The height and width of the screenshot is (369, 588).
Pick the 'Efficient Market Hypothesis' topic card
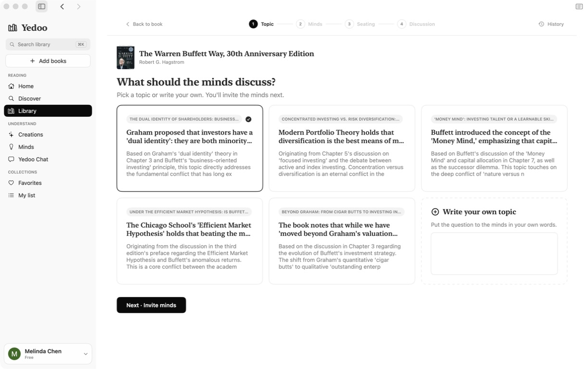click(x=190, y=241)
